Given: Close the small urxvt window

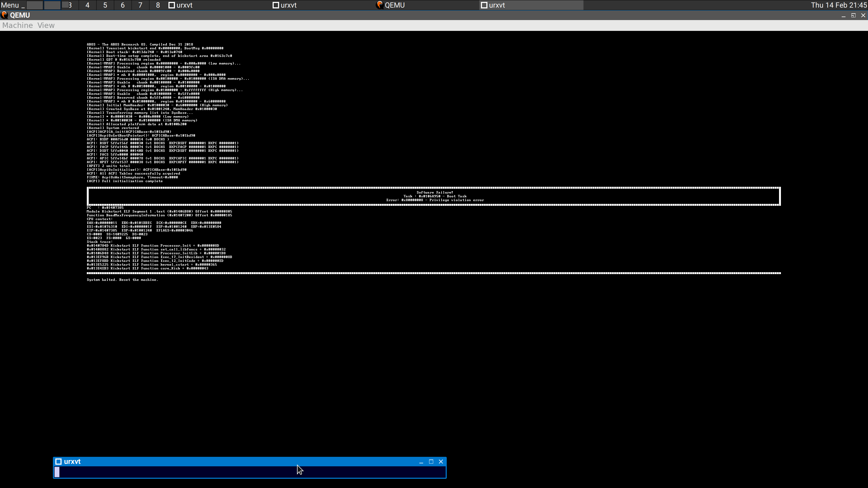Looking at the screenshot, I should pos(441,462).
